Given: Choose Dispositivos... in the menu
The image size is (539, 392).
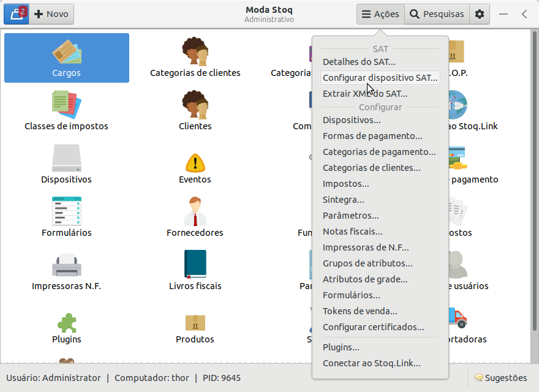Looking at the screenshot, I should [380, 120].
